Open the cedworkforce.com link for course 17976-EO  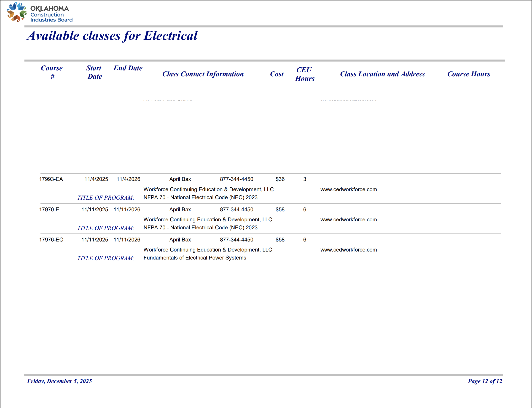[x=348, y=250]
